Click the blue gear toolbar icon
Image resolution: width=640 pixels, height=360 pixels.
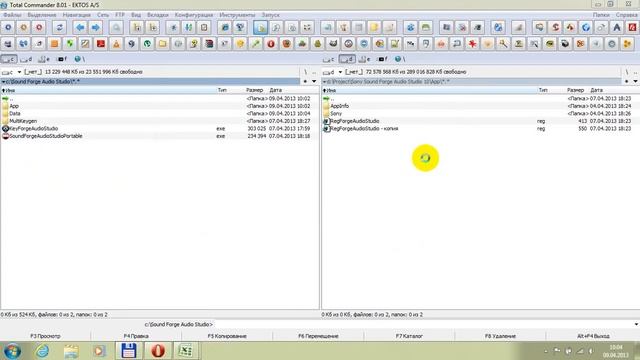(8, 28)
